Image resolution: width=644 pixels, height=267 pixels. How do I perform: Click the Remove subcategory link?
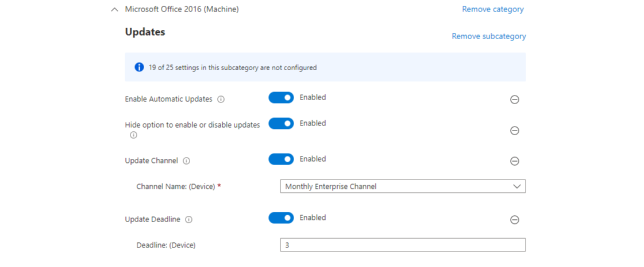coord(489,36)
